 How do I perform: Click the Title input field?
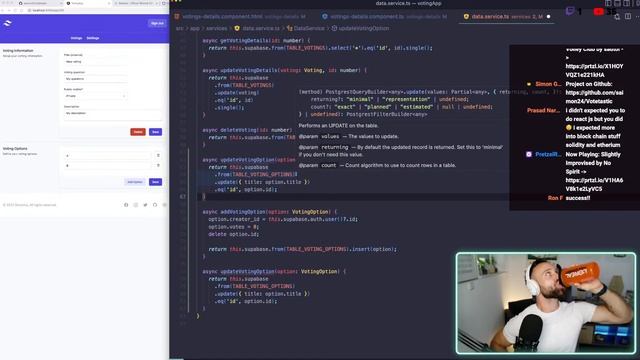[95, 62]
